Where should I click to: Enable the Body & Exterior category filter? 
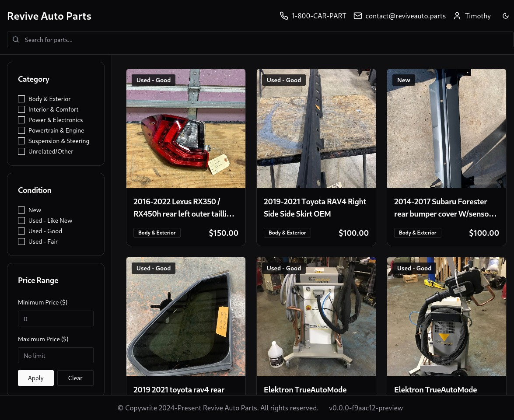point(21,99)
